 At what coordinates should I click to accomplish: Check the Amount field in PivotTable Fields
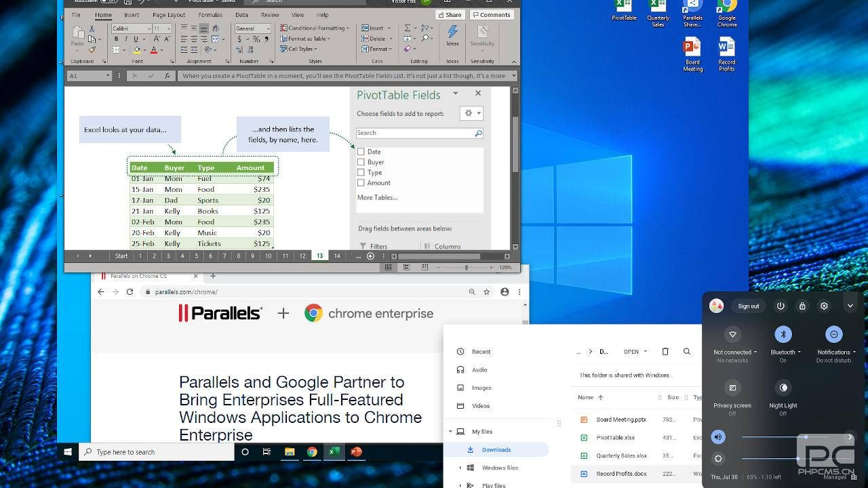(361, 182)
